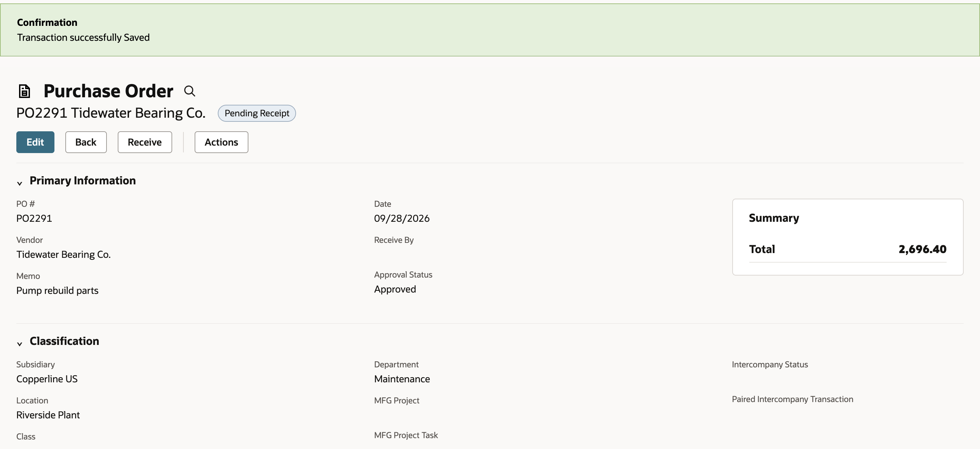Click the Pending Receipt status badge
This screenshot has width=980, height=449.
click(257, 113)
